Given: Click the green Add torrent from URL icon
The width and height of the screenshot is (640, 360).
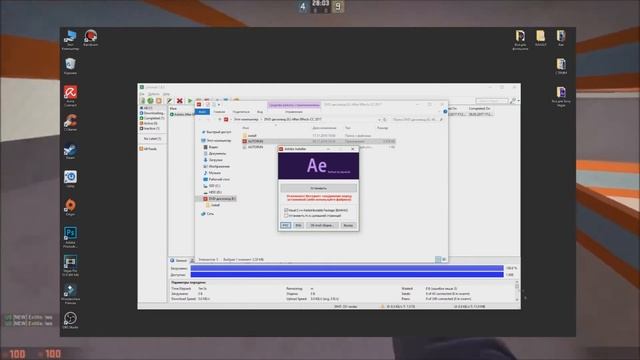Looking at the screenshot, I should [x=150, y=100].
